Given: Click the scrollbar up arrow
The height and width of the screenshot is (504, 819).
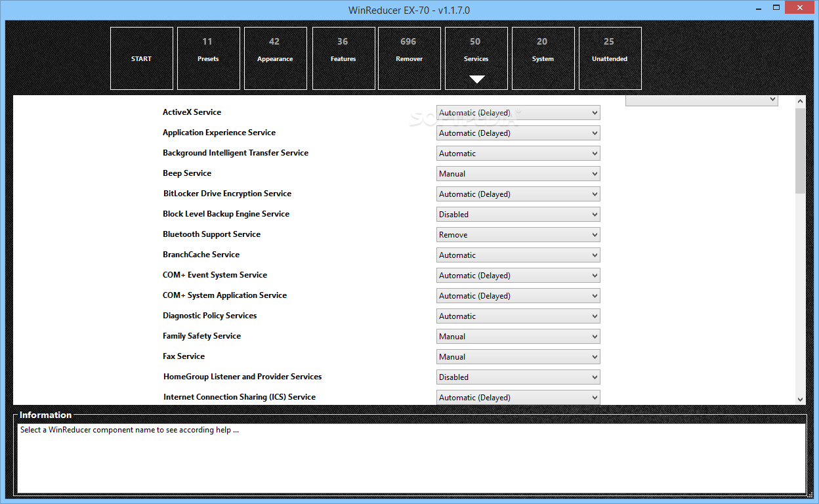Looking at the screenshot, I should tap(800, 101).
